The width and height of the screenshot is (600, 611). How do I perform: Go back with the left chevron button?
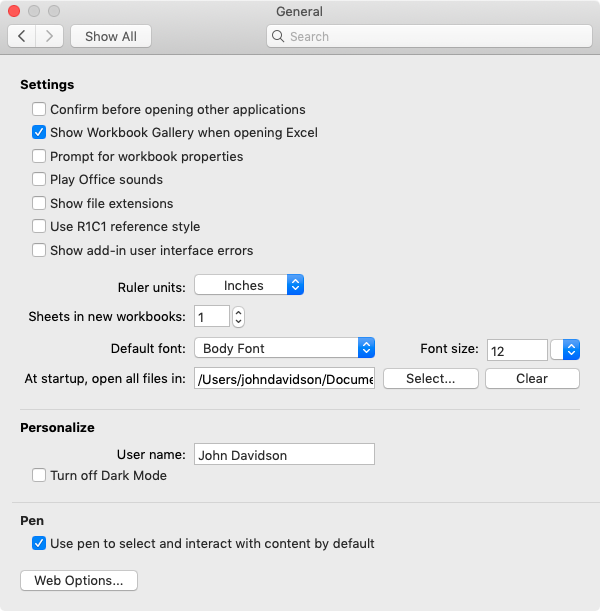point(22,36)
